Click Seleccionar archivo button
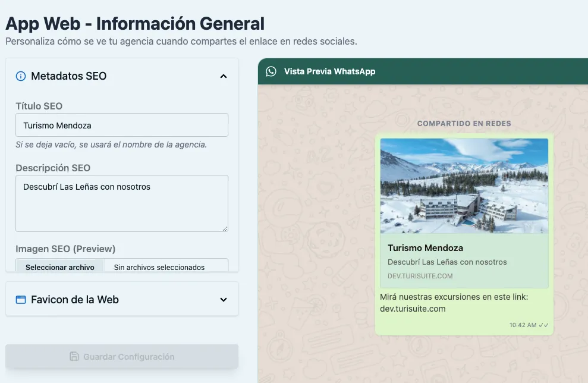 pos(60,266)
